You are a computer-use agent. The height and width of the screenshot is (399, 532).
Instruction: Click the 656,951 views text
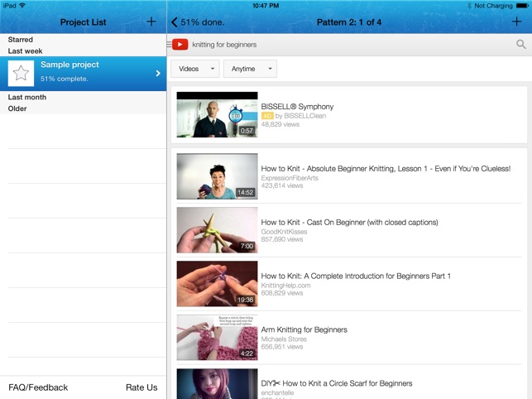[282, 347]
